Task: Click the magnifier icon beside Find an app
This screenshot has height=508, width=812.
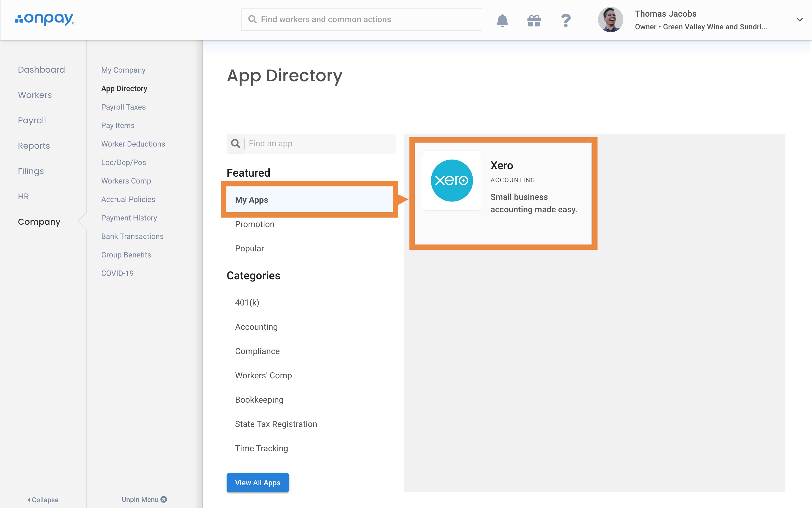Action: click(x=236, y=143)
